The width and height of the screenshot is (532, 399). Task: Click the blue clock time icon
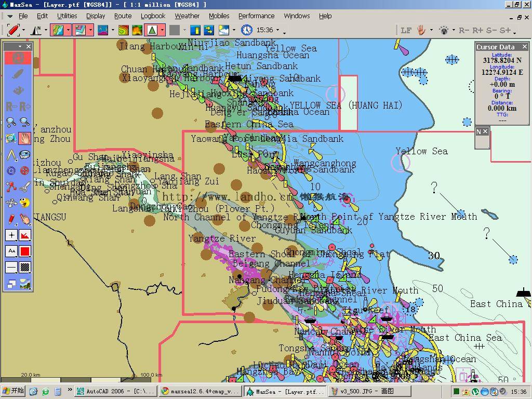tap(247, 30)
